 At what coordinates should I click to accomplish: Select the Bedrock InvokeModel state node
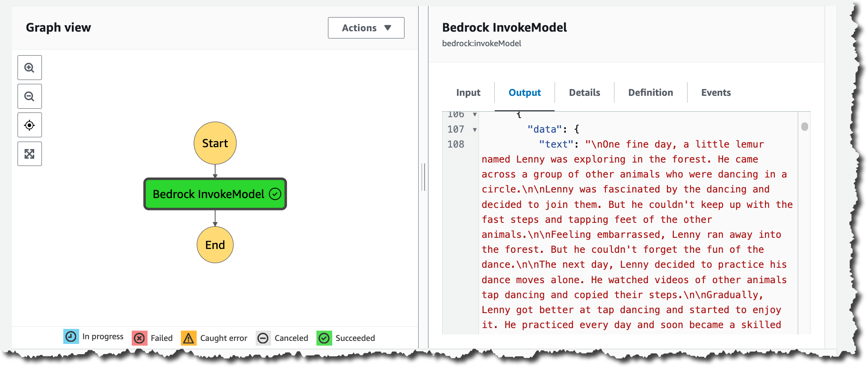(x=215, y=194)
